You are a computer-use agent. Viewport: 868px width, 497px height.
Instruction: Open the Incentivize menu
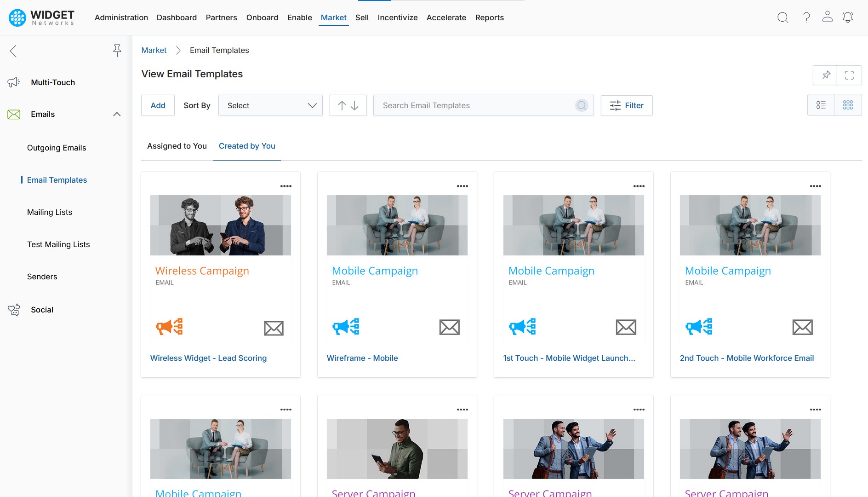(x=397, y=17)
